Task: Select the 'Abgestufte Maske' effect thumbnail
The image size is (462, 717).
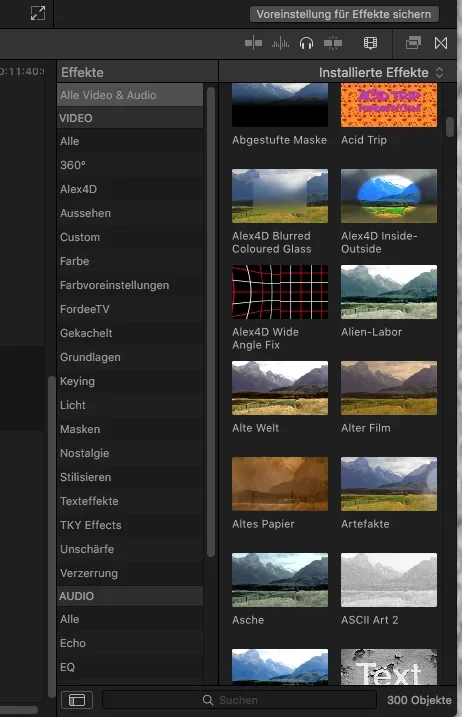Action: pyautogui.click(x=280, y=105)
